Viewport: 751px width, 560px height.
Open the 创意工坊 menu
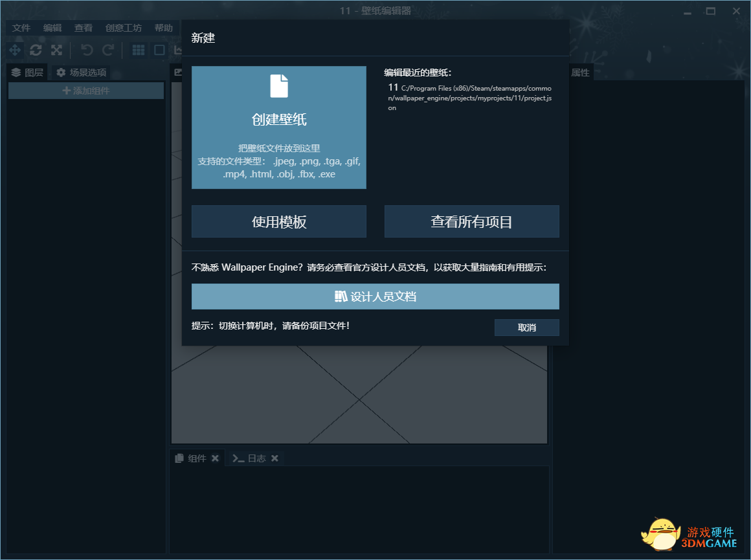[124, 28]
